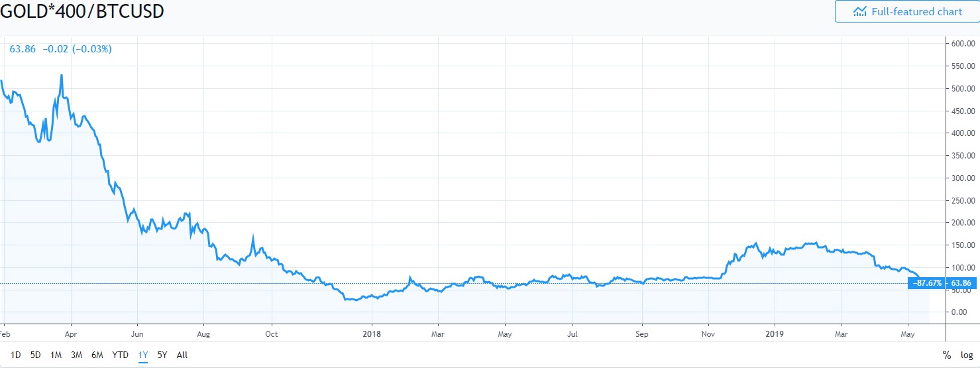Click the Sep label on time axis
980x368 pixels.
click(641, 335)
